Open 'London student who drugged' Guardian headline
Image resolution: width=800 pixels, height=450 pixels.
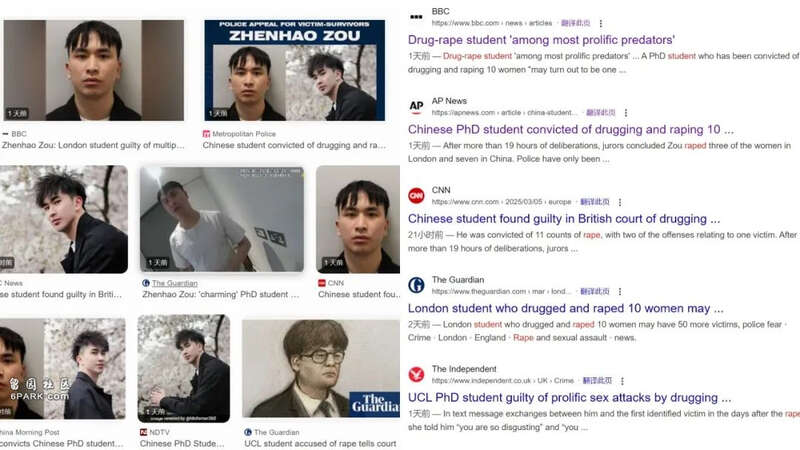click(565, 308)
